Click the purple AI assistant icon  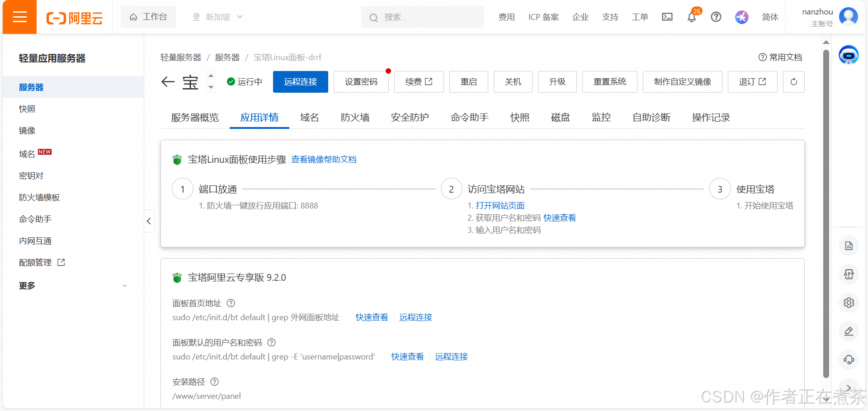click(x=741, y=17)
